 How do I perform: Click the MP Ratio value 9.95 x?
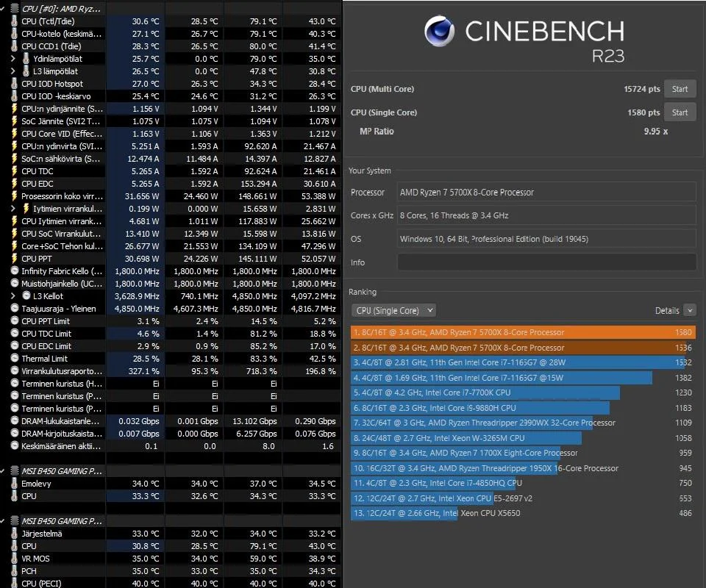pyautogui.click(x=655, y=132)
